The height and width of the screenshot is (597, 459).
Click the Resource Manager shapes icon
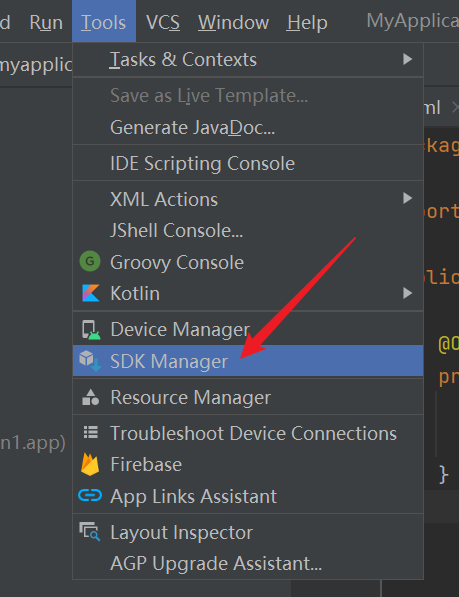[91, 397]
